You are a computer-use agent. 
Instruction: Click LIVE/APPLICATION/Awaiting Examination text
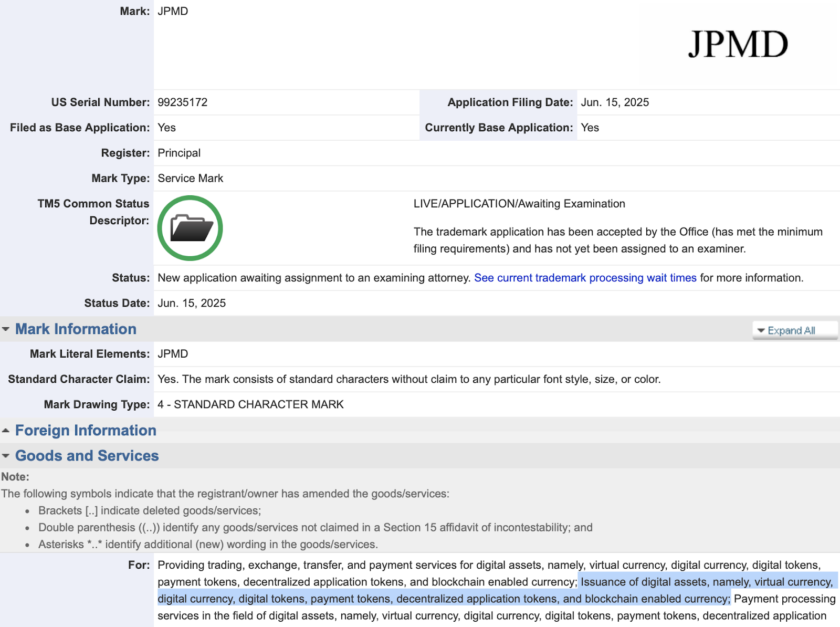(x=519, y=204)
